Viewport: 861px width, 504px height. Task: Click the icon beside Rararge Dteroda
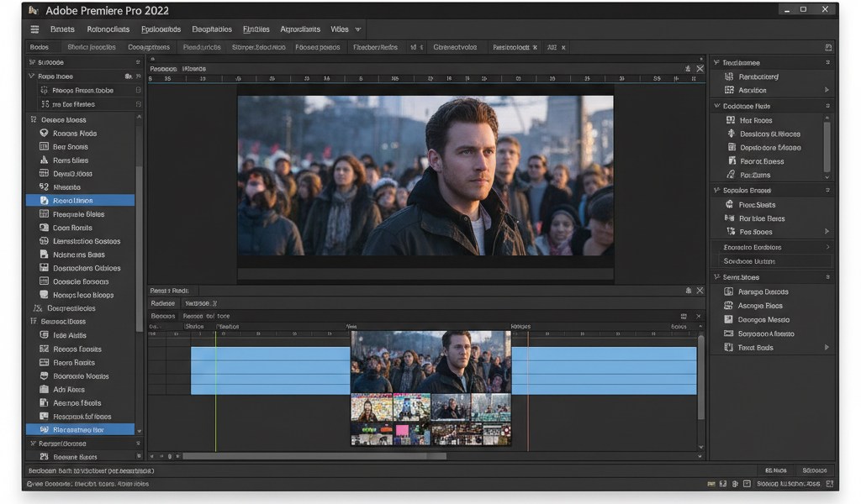click(729, 291)
